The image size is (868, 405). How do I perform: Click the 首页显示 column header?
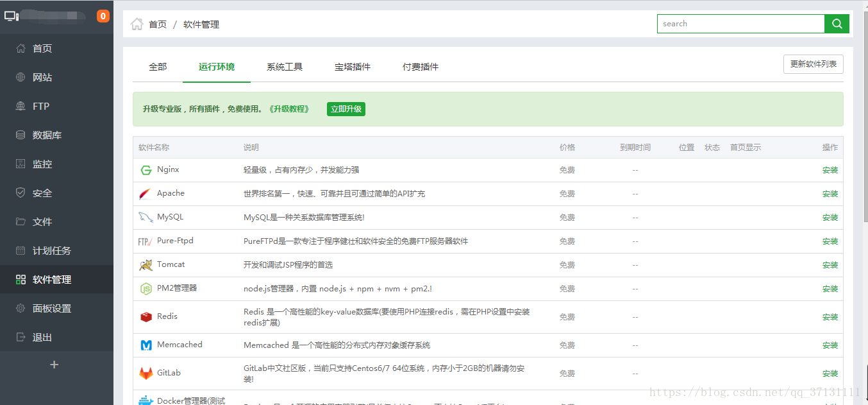click(x=746, y=148)
